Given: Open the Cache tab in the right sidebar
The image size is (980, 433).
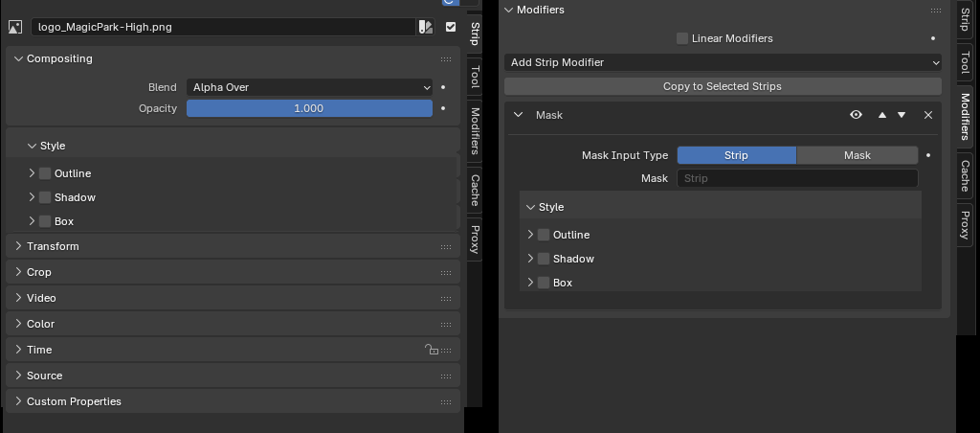Looking at the screenshot, I should (965, 176).
